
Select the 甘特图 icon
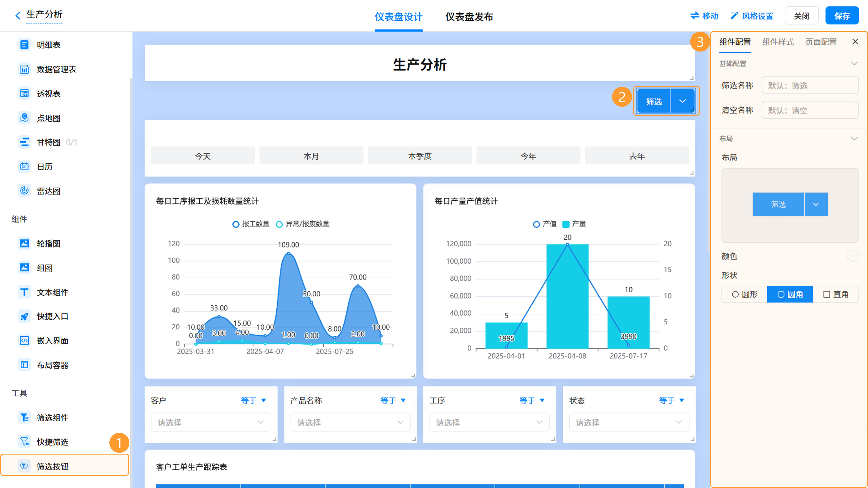click(x=24, y=142)
